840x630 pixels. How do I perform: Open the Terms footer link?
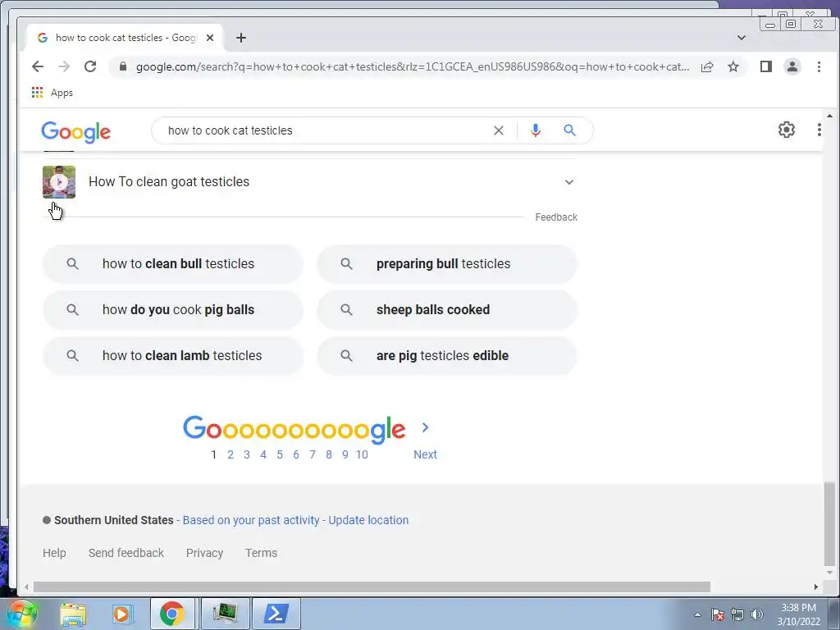coord(261,553)
